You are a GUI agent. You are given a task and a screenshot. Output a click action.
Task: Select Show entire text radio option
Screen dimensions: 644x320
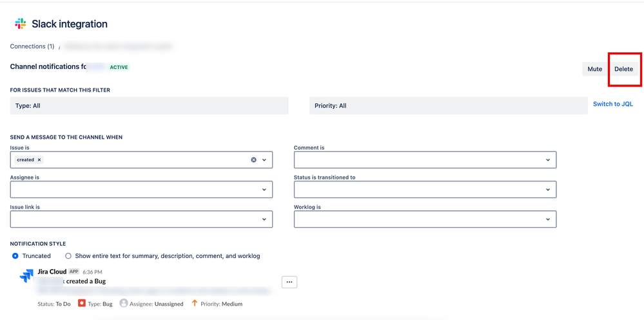(x=68, y=256)
